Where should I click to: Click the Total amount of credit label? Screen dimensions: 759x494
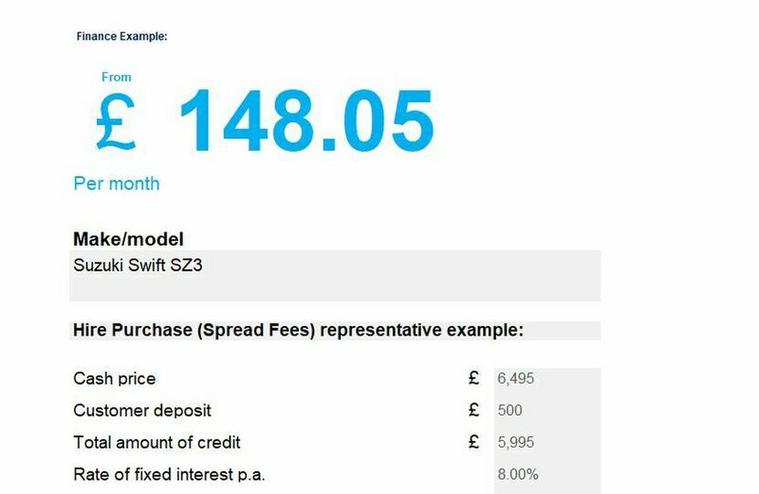click(x=156, y=442)
